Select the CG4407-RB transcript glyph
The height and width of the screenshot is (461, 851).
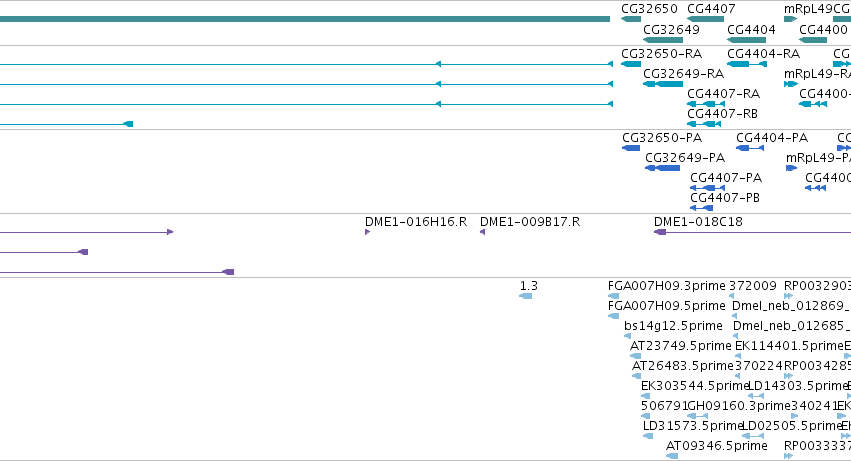[x=704, y=124]
